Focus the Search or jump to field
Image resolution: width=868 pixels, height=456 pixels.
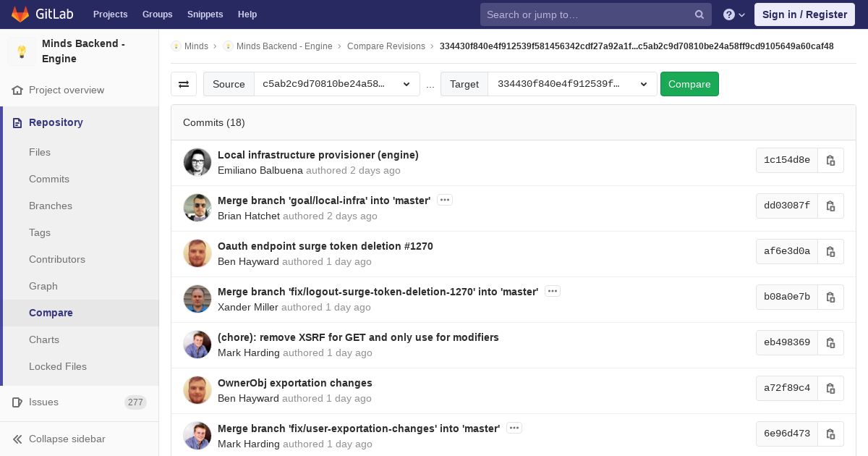coord(587,14)
